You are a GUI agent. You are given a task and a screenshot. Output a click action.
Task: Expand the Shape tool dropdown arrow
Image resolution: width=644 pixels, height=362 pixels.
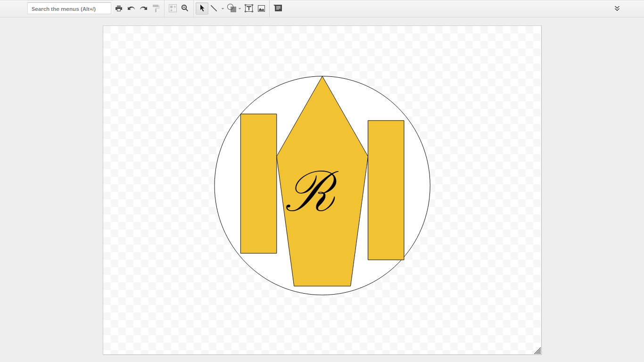(x=239, y=8)
